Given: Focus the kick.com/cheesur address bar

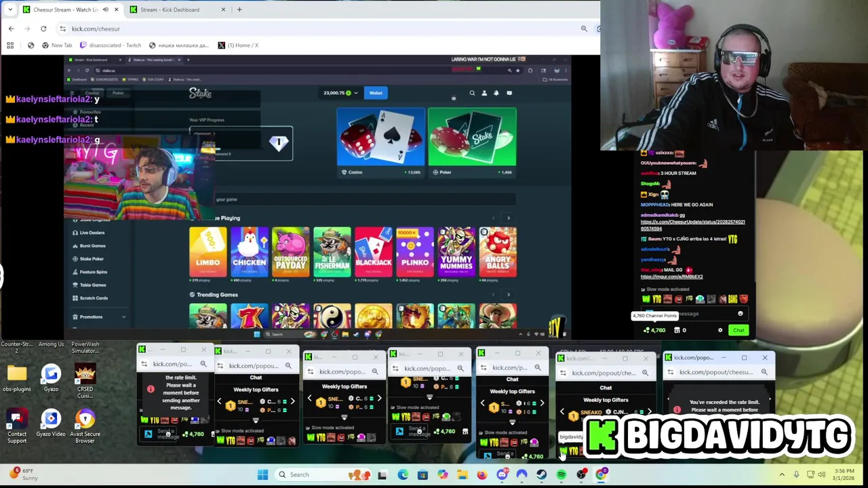Looking at the screenshot, I should (x=319, y=28).
